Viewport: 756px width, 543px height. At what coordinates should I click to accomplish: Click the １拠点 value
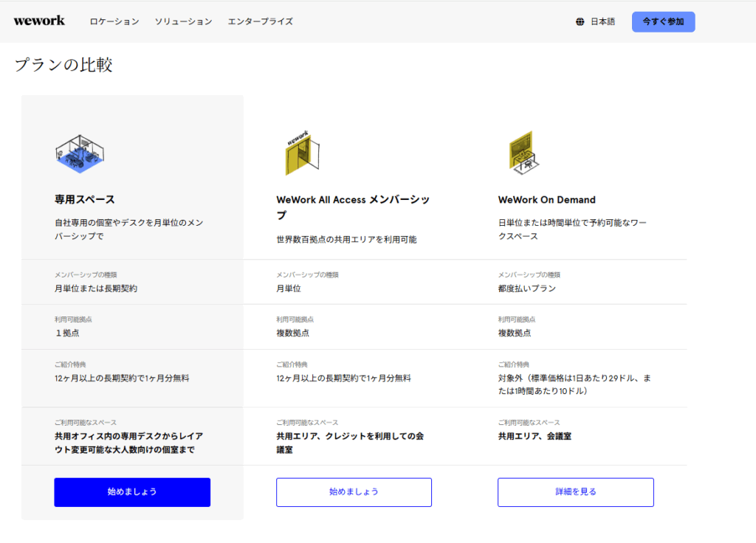[x=67, y=333]
